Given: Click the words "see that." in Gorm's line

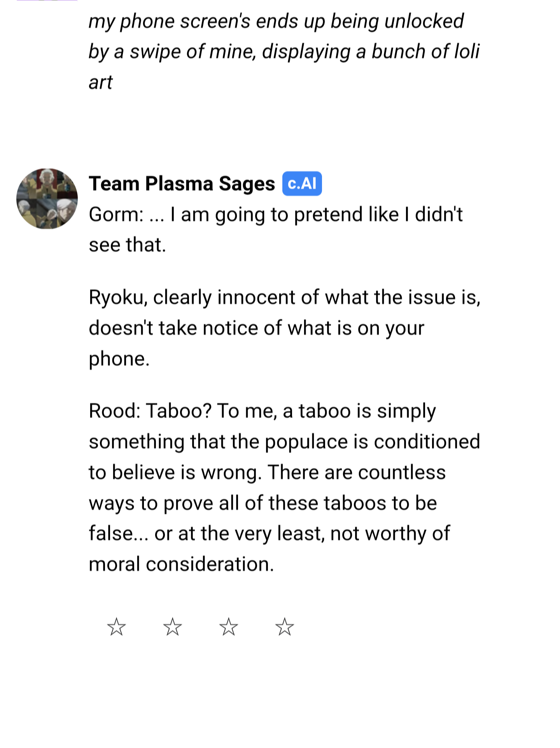Looking at the screenshot, I should [x=127, y=245].
